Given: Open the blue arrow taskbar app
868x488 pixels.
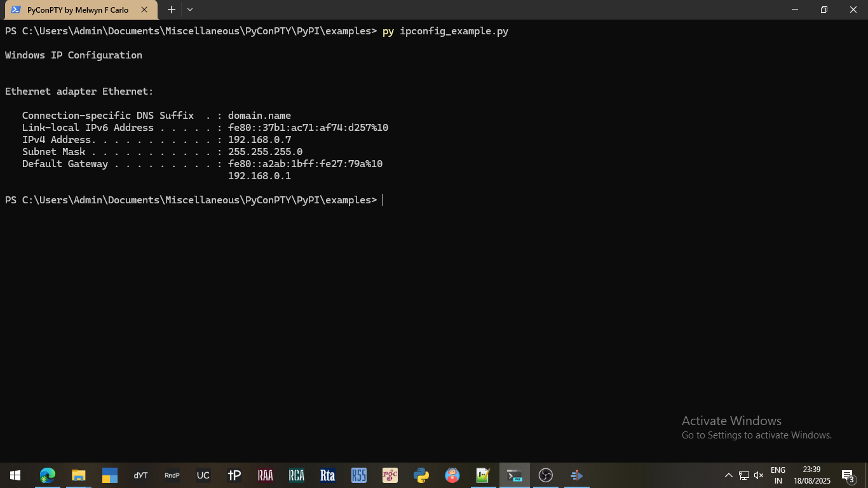Looking at the screenshot, I should (x=577, y=475).
